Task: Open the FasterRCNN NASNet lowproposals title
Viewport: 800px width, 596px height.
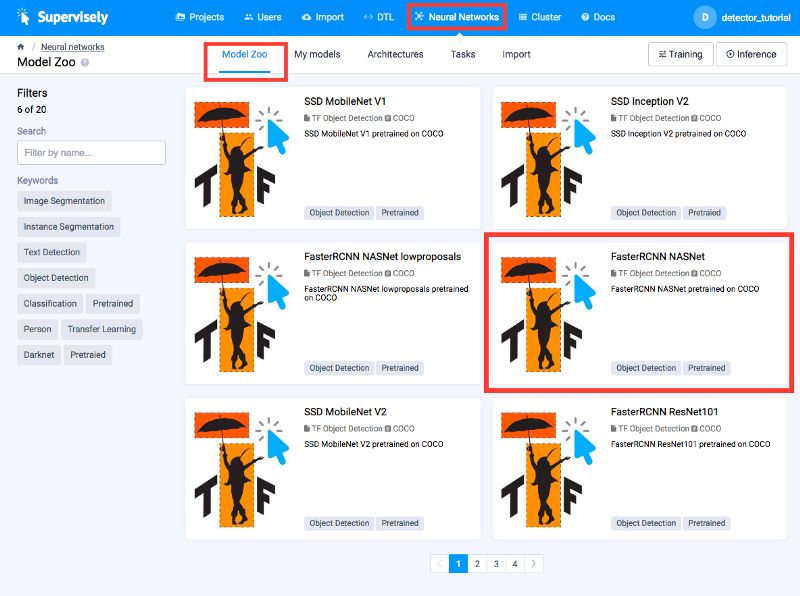Action: pos(383,257)
